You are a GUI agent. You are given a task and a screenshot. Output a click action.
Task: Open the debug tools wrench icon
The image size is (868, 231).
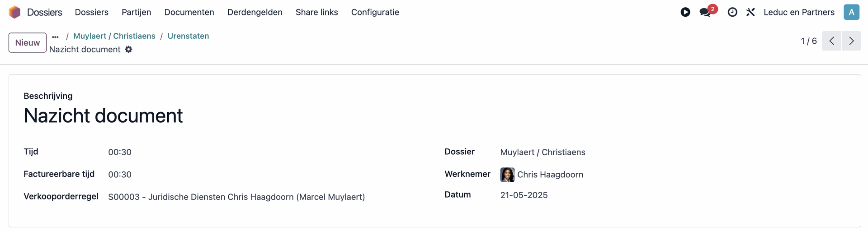coord(750,12)
